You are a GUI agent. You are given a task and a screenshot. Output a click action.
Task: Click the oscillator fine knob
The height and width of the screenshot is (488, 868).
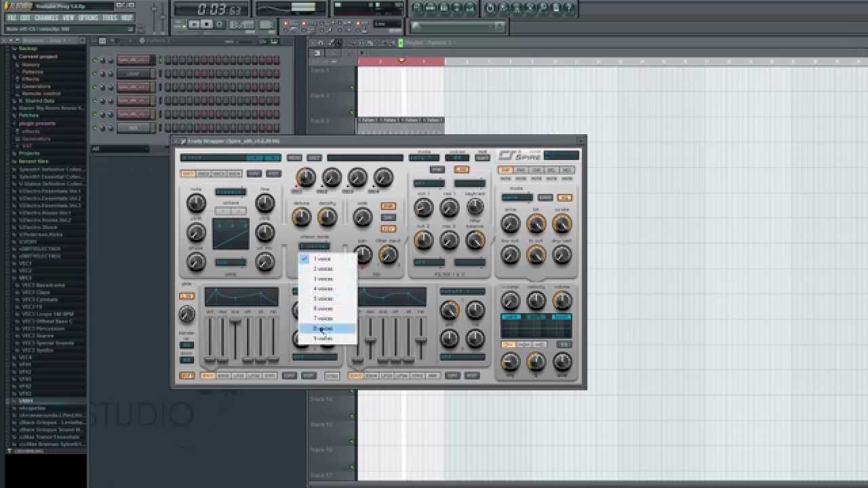coord(265,203)
